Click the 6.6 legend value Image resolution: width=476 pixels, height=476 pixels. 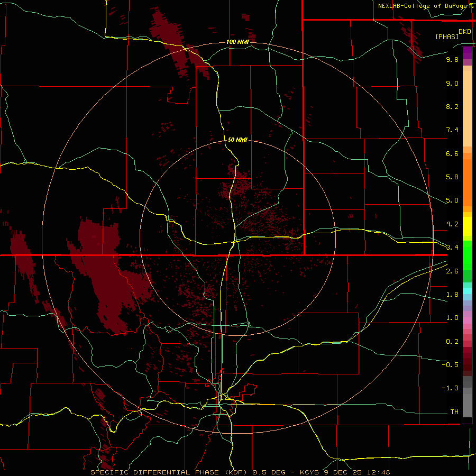[x=452, y=153]
